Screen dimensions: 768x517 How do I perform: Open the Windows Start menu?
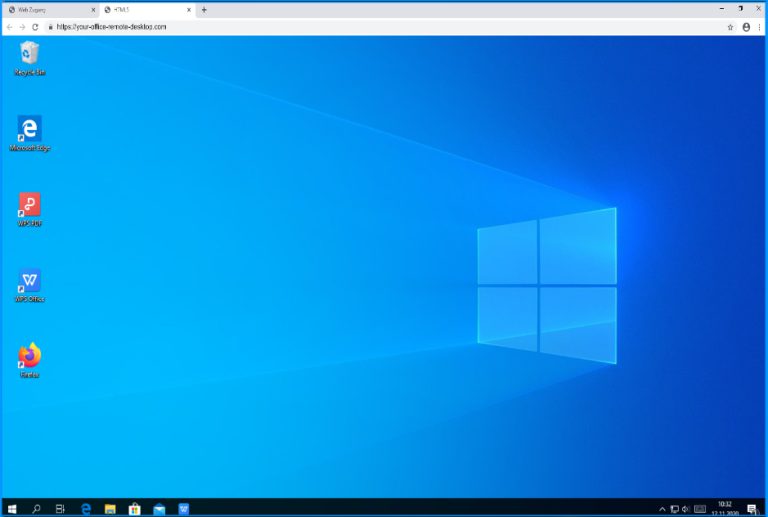[12, 509]
